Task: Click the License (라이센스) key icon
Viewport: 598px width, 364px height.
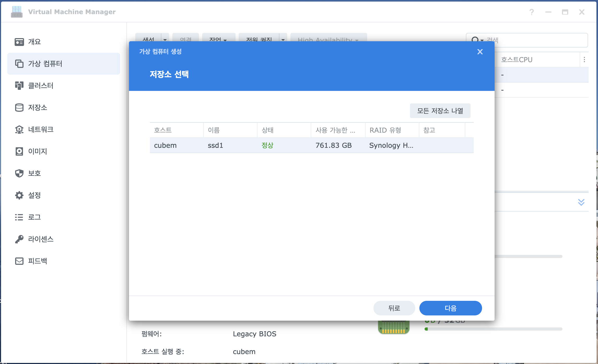Action: pyautogui.click(x=19, y=239)
